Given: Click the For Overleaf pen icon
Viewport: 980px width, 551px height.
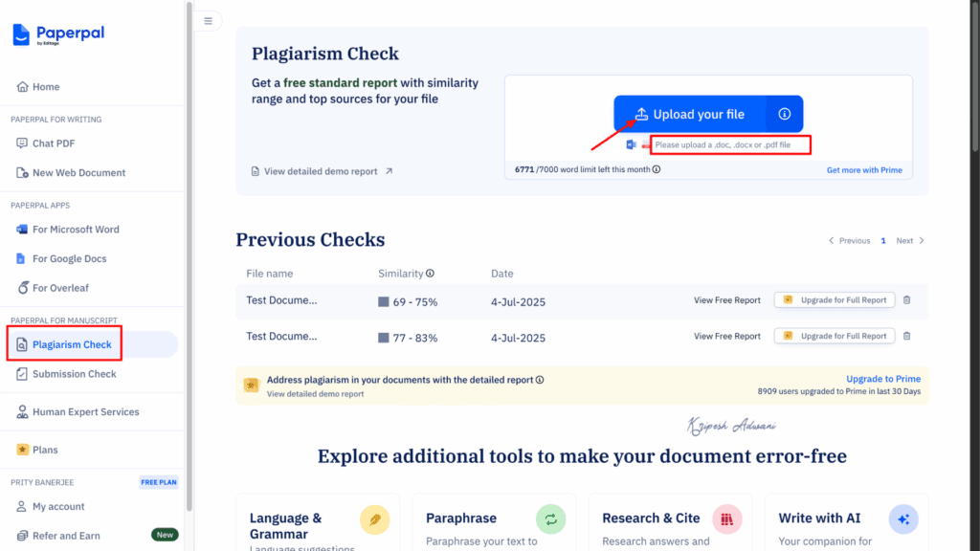Looking at the screenshot, I should click(x=23, y=287).
